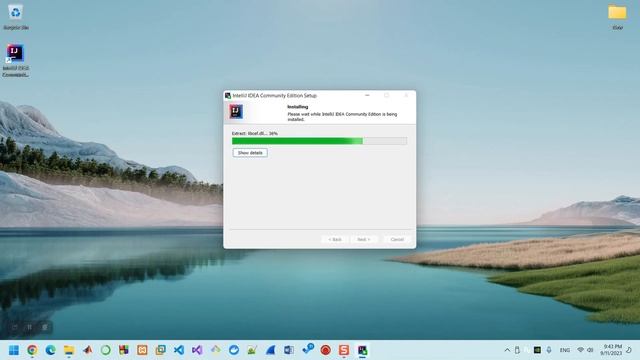Open the green circle app in taskbar
Image resolution: width=640 pixels, height=360 pixels.
pos(106,350)
